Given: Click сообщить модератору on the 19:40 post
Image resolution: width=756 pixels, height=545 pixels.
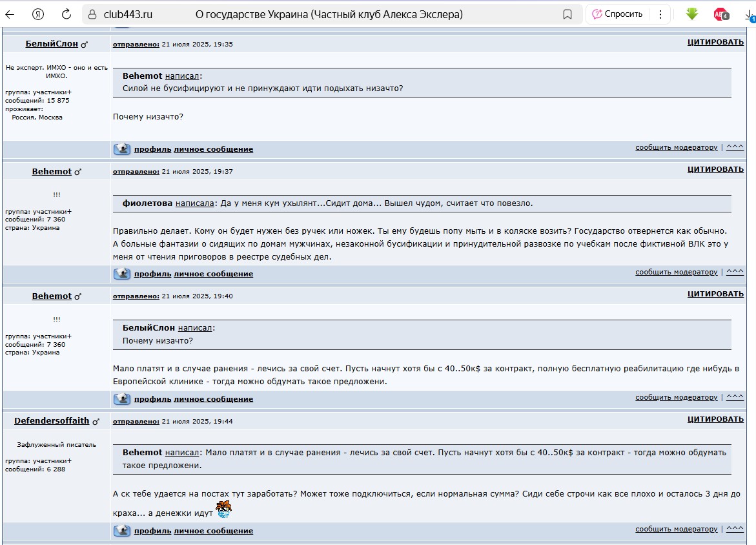Looking at the screenshot, I should pyautogui.click(x=677, y=397).
